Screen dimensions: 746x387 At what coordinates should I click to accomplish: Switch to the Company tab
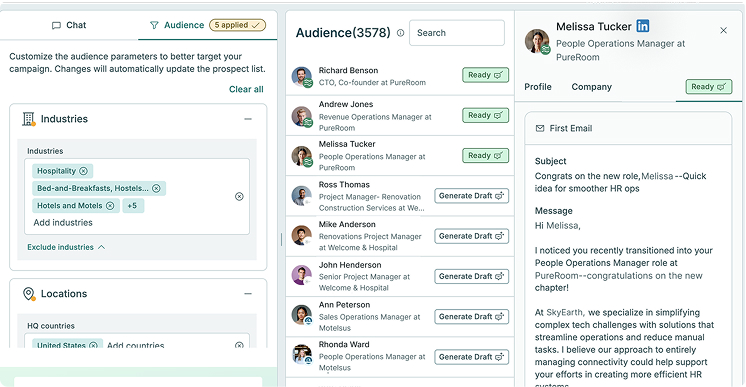[x=591, y=87]
